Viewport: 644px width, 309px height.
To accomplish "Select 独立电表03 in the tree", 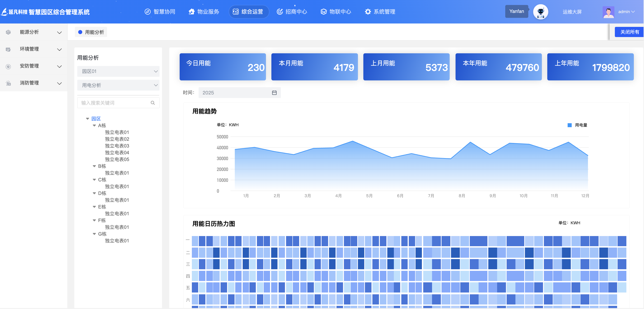I will point(117,146).
